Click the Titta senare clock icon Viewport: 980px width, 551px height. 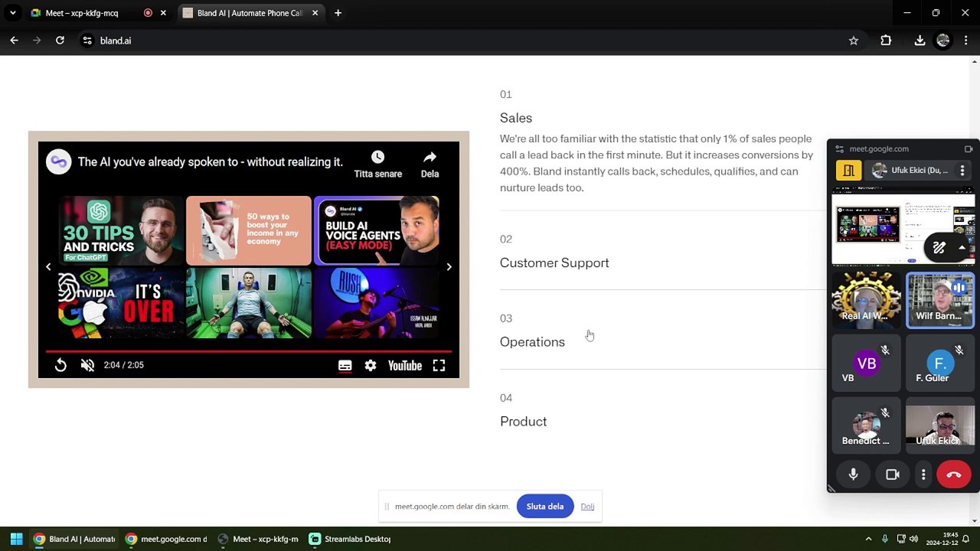[x=377, y=157]
